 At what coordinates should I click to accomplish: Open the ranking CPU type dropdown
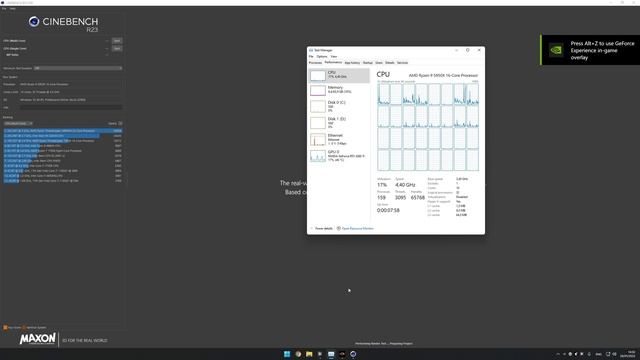[18, 123]
